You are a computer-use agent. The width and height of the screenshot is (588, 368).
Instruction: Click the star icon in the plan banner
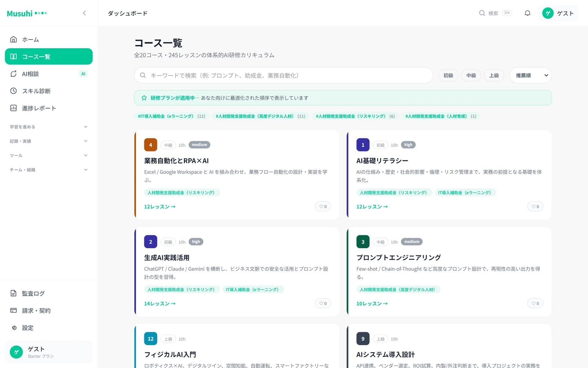pyautogui.click(x=144, y=98)
